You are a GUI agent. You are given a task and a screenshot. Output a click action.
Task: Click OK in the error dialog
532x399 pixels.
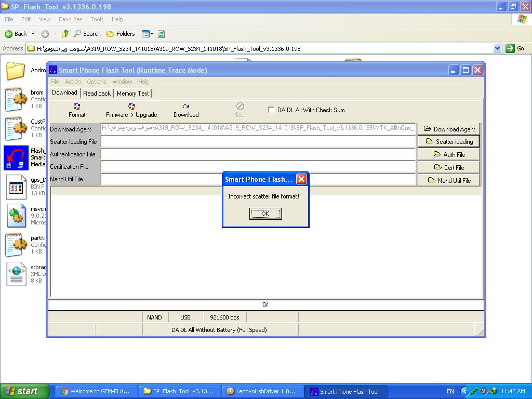(265, 214)
